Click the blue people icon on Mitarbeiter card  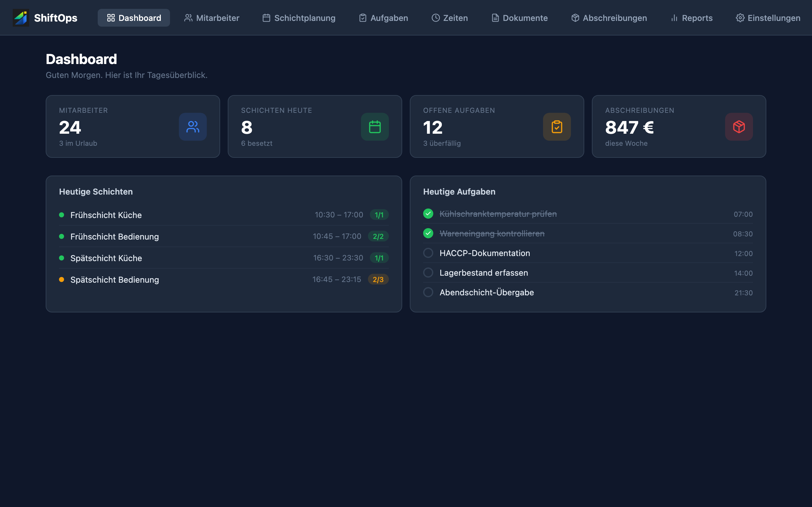[193, 127]
